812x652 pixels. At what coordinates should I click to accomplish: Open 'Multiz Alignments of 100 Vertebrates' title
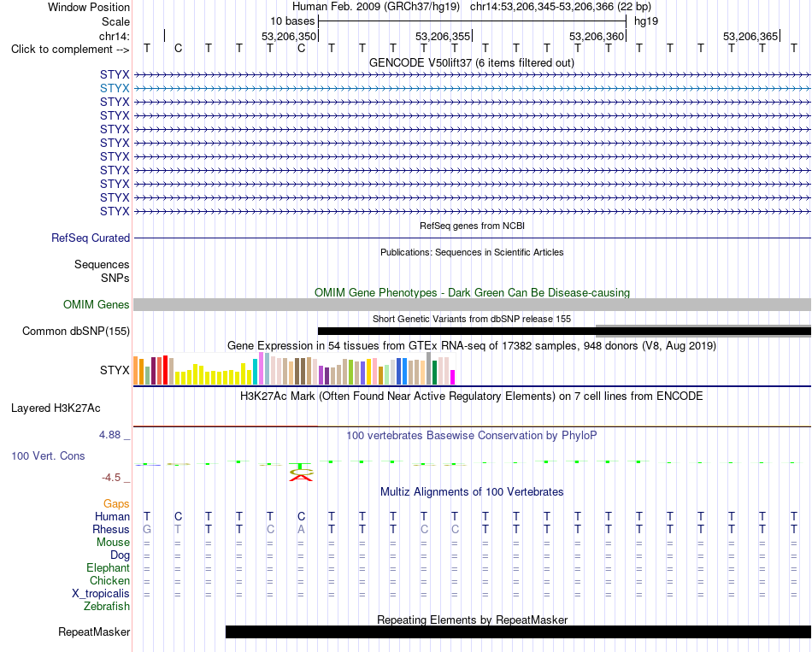coord(472,492)
